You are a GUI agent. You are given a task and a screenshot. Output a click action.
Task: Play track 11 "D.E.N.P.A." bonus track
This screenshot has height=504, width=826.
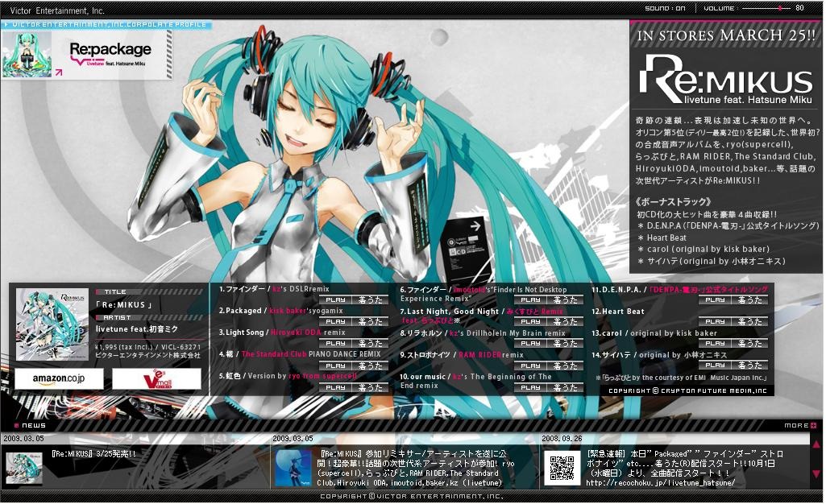pyautogui.click(x=716, y=300)
